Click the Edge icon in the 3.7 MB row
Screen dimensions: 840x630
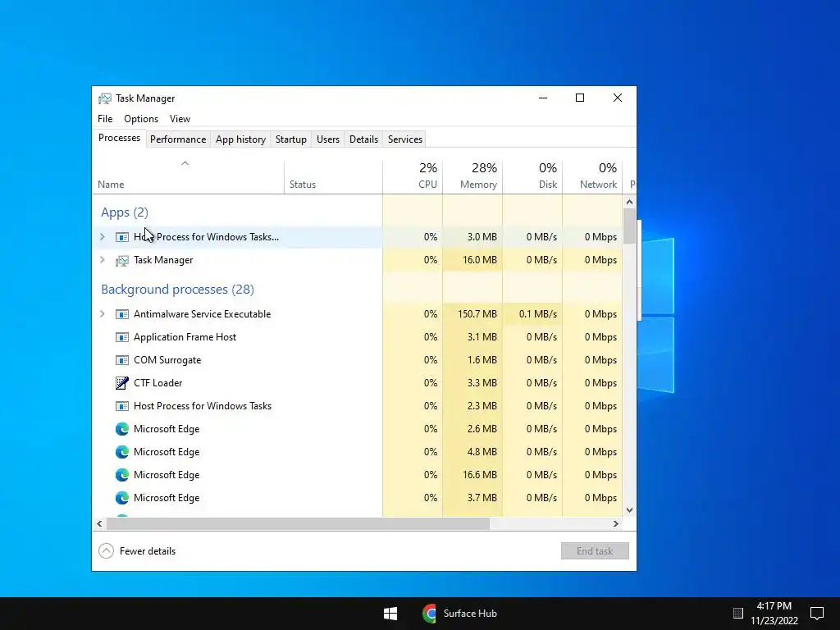pyautogui.click(x=122, y=498)
